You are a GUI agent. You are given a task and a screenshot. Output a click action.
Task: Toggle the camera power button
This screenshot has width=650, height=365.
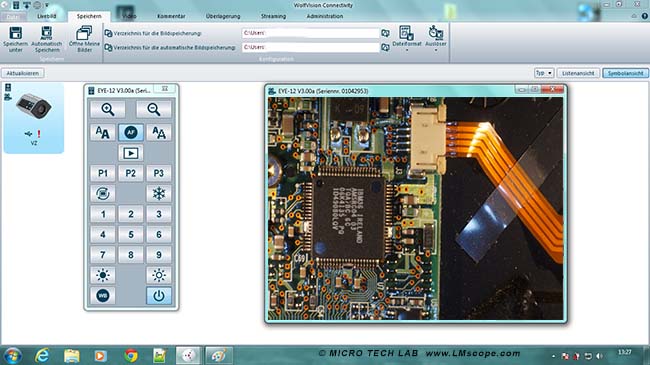(159, 296)
